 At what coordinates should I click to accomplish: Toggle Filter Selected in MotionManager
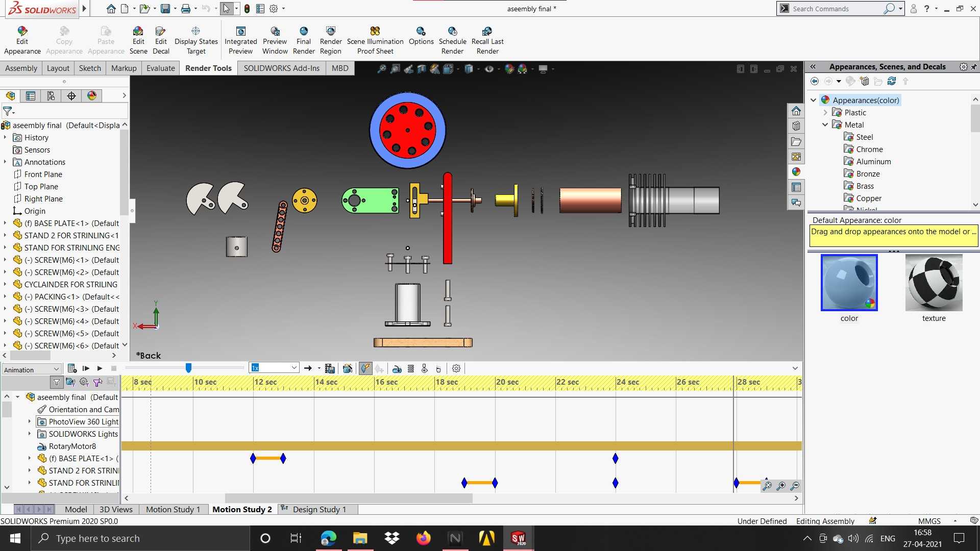point(98,382)
